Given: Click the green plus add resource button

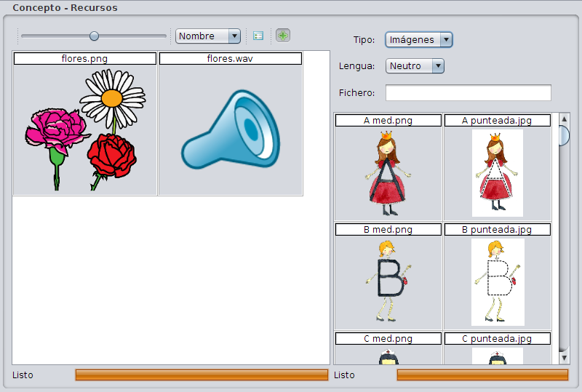Looking at the screenshot, I should (283, 36).
